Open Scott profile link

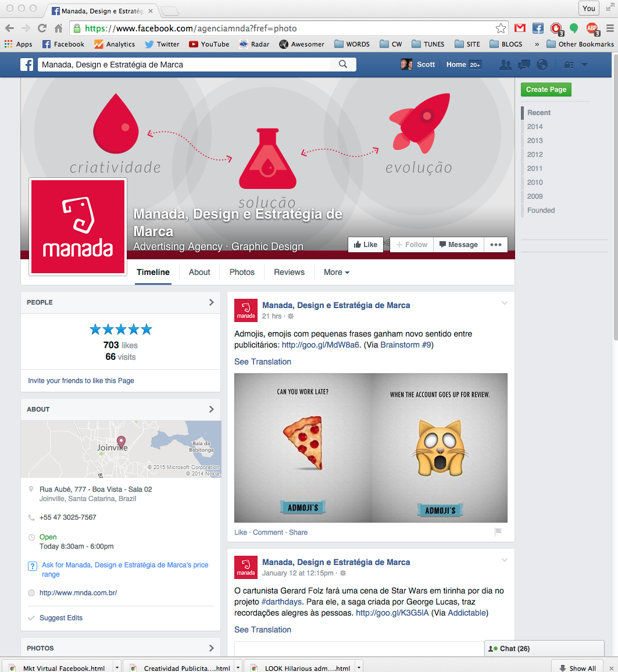[x=418, y=65]
